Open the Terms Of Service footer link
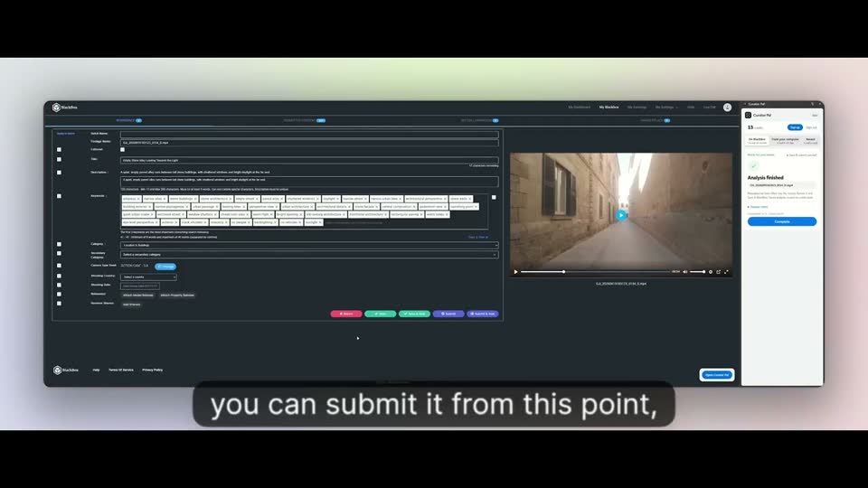 (120, 371)
